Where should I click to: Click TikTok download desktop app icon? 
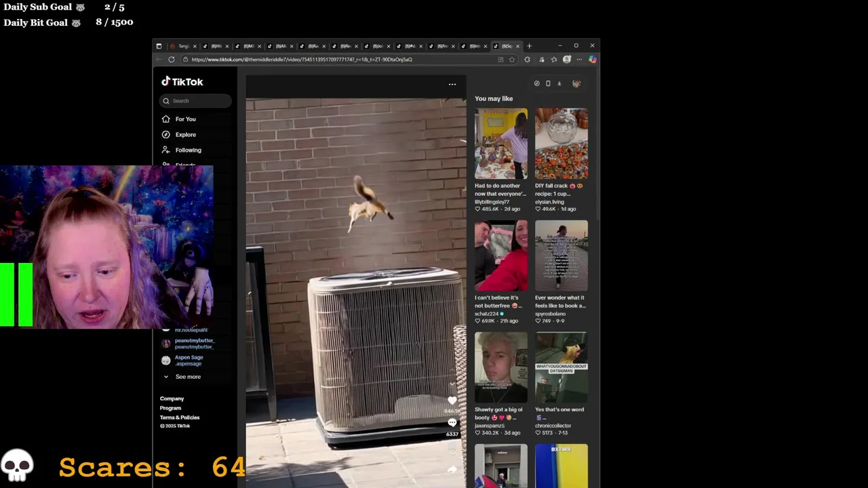[559, 84]
